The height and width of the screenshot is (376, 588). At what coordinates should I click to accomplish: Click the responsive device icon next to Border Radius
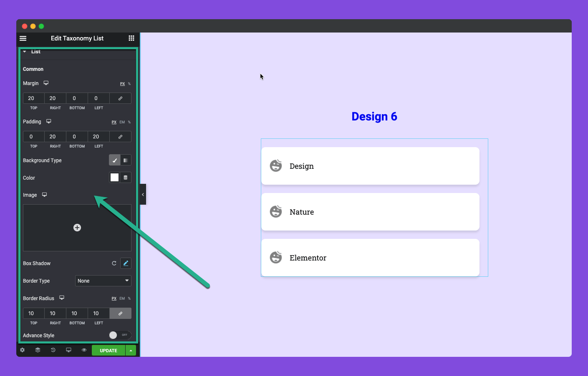[62, 298]
